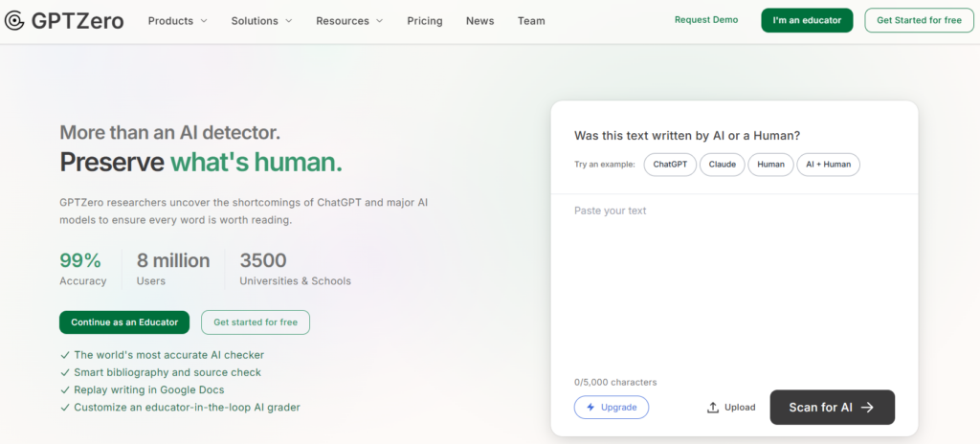Load the ChatGPT example text

coord(670,165)
